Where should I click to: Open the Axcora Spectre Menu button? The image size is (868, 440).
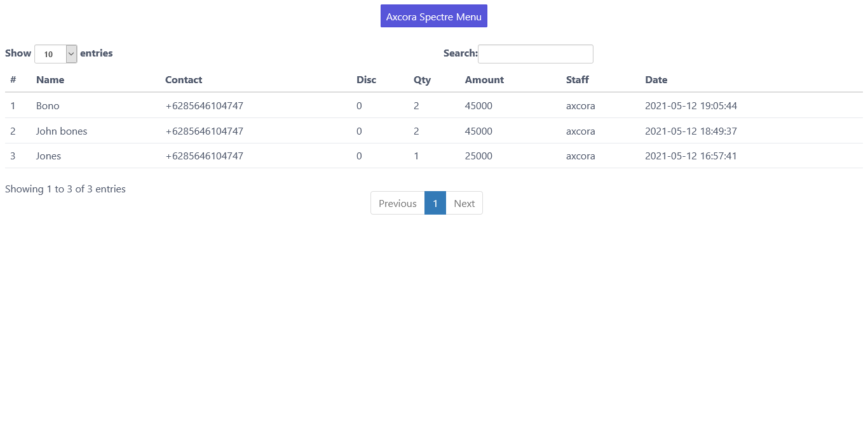(434, 17)
